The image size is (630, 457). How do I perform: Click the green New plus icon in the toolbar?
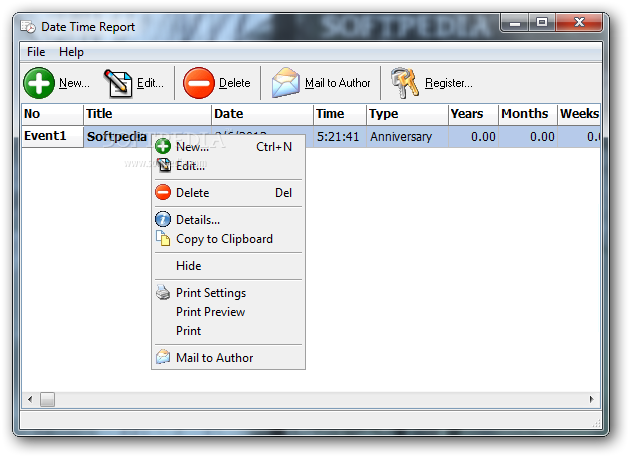tap(39, 83)
